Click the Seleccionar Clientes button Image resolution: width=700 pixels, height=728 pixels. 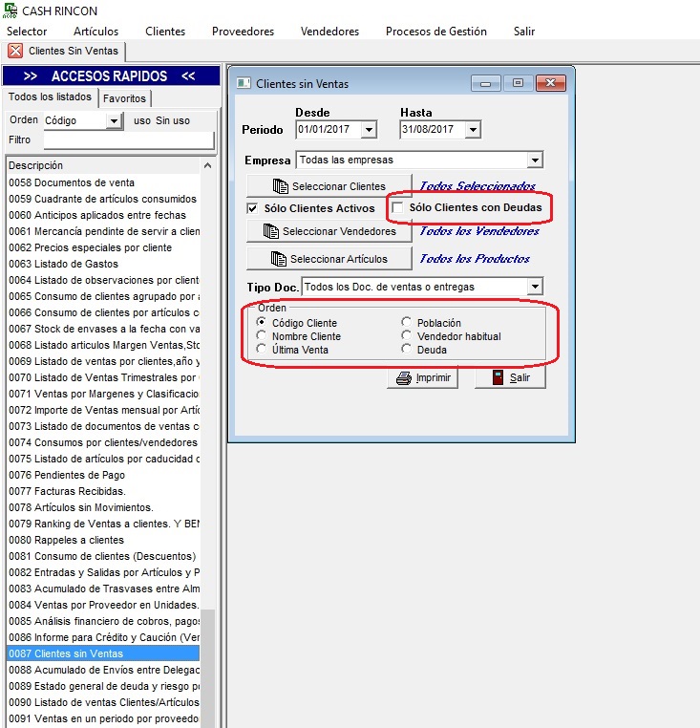[329, 186]
